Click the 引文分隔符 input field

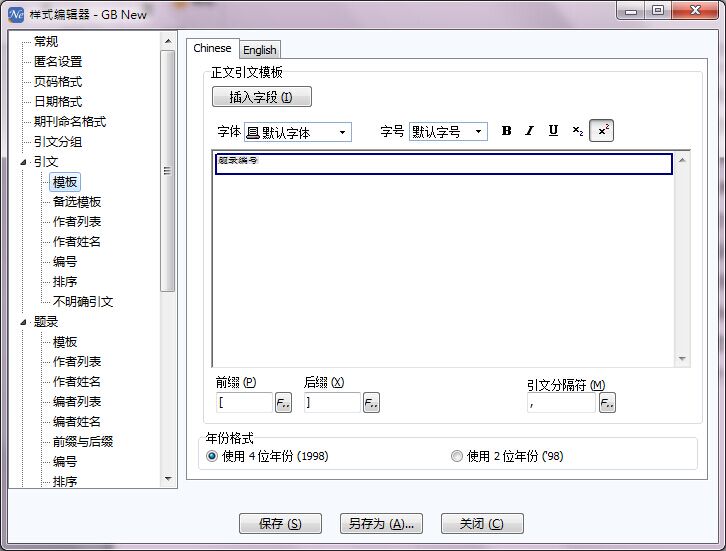(x=561, y=403)
